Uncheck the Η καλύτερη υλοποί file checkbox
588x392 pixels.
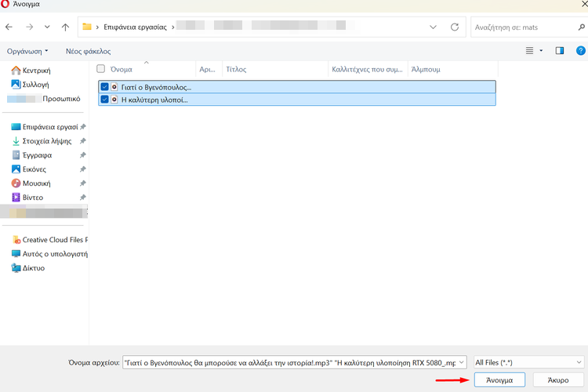coord(104,100)
